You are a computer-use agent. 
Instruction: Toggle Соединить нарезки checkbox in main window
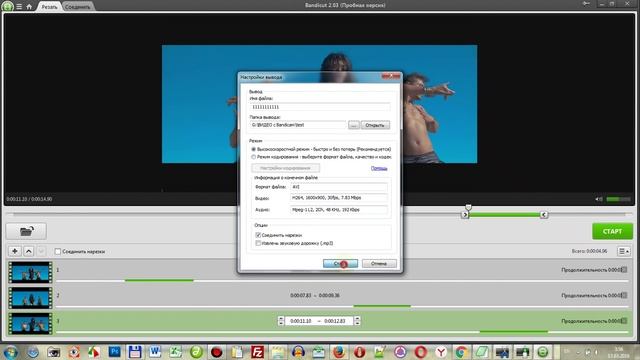58,251
